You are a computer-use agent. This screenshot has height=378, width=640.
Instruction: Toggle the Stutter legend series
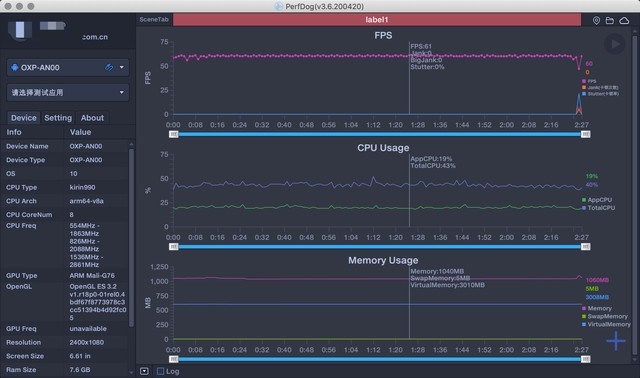point(600,93)
